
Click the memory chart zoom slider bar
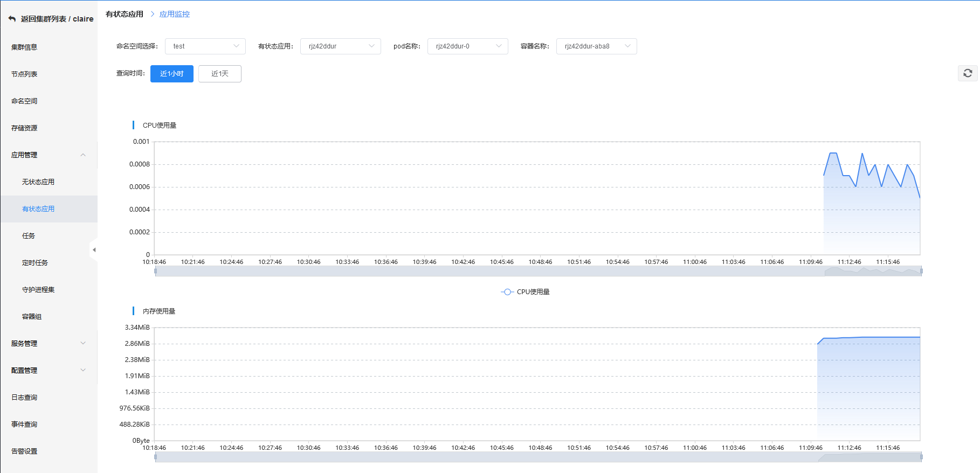click(539, 457)
